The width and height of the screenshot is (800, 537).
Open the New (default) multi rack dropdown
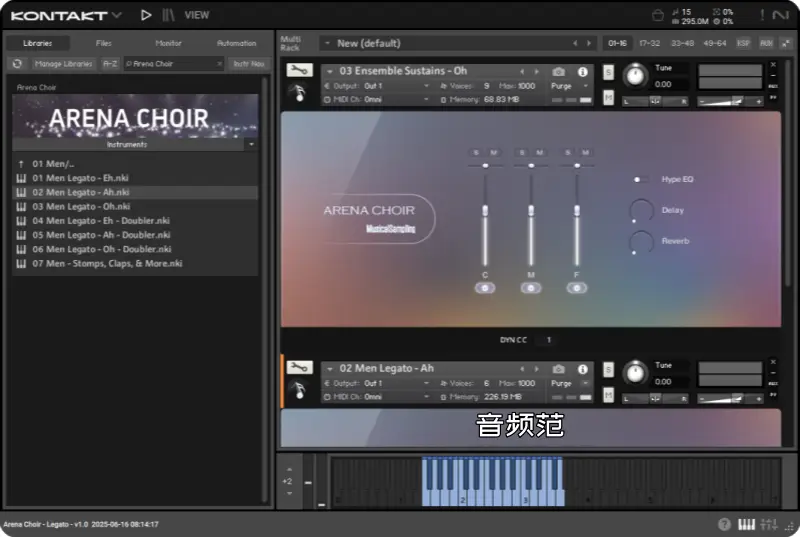coord(328,43)
